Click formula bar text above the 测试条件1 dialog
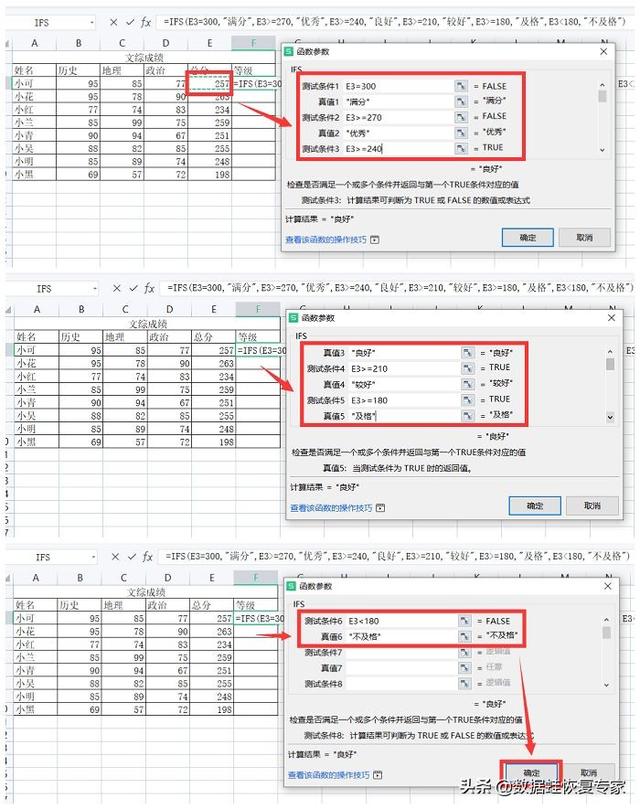This screenshot has height=809, width=640. pyautogui.click(x=394, y=22)
